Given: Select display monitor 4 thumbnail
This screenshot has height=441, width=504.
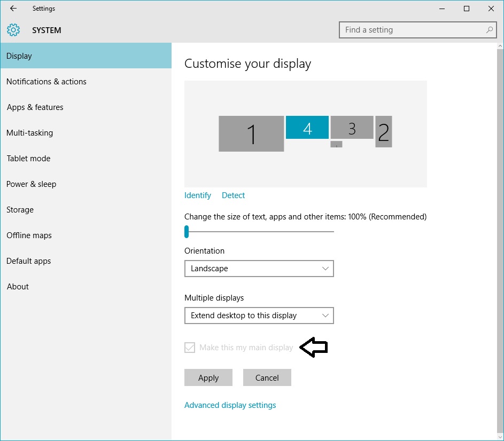Looking at the screenshot, I should [x=307, y=128].
